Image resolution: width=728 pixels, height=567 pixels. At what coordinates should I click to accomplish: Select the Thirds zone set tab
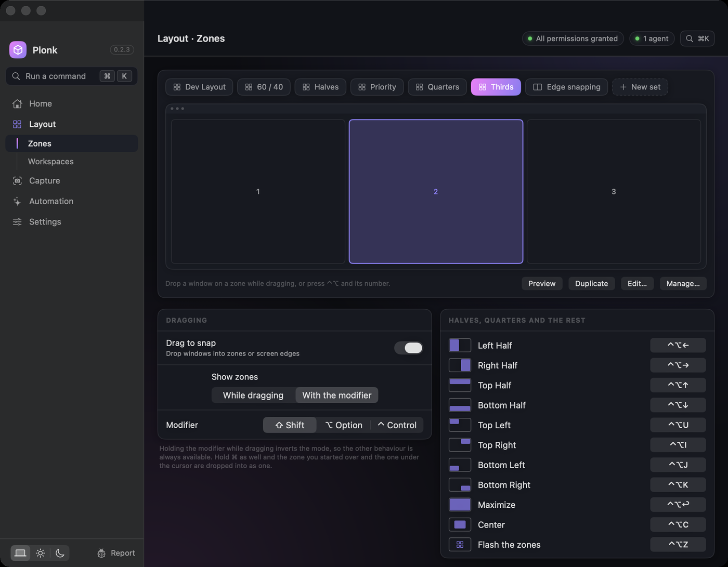point(496,87)
